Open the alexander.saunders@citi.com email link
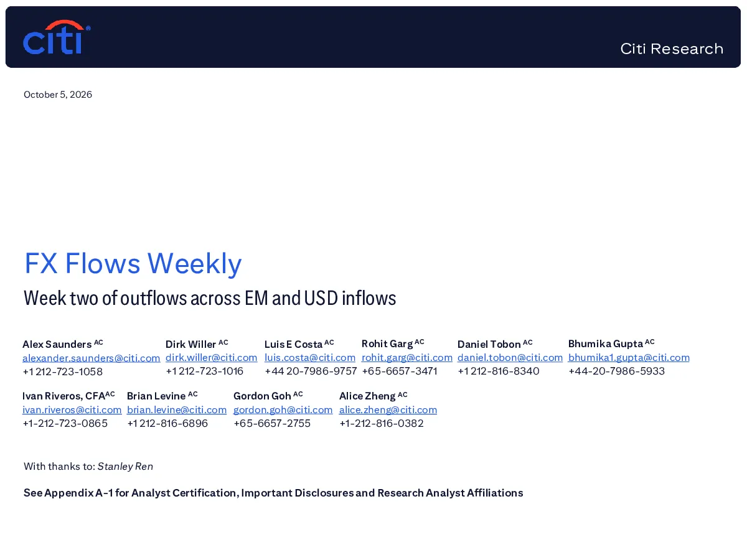Viewport: 747px width, 560px height. tap(92, 358)
